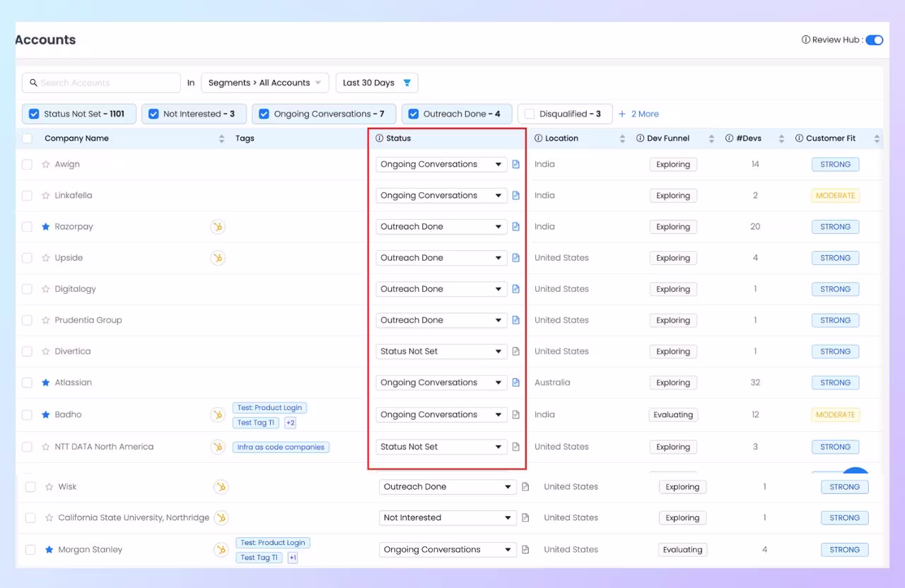Image resolution: width=905 pixels, height=588 pixels.
Task: Star the Upside account
Action: coord(46,258)
